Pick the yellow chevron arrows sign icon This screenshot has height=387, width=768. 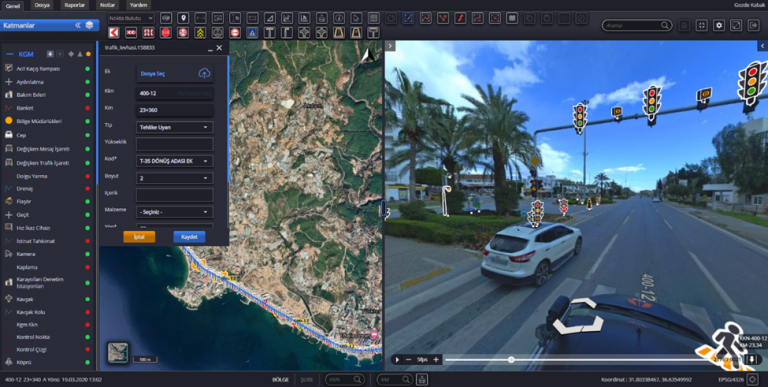coord(200,33)
